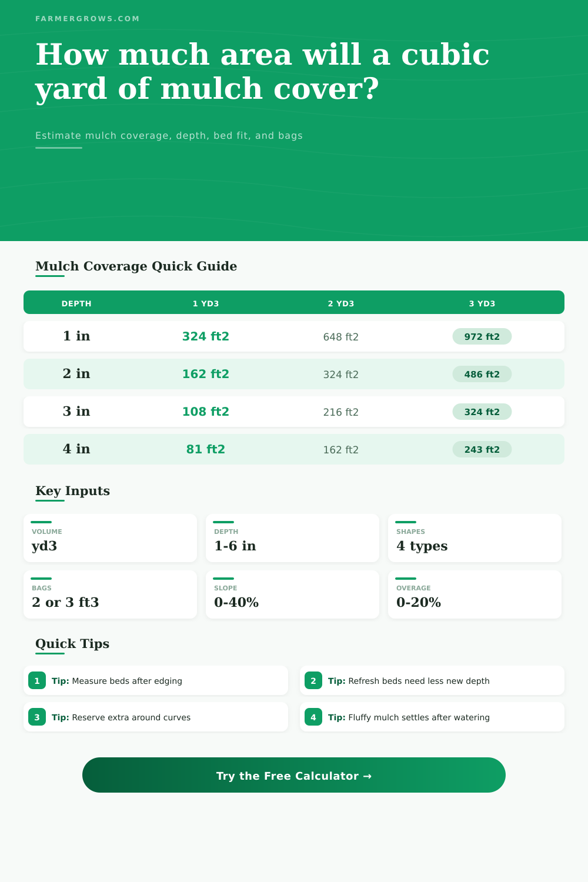The image size is (588, 882).
Task: Select the 2 in depth row label
Action: (76, 373)
